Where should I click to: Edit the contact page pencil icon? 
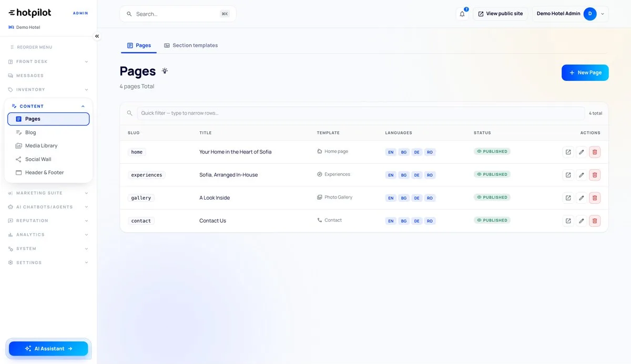tap(581, 221)
